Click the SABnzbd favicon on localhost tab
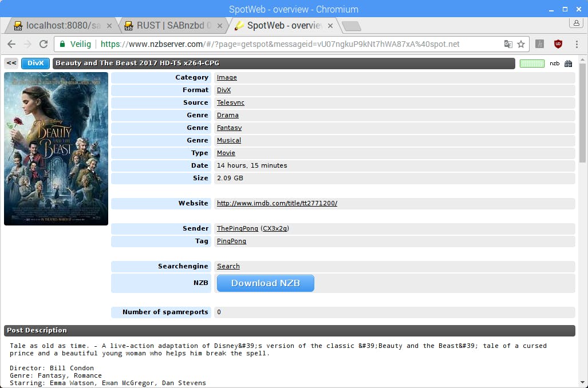The image size is (588, 388). (x=18, y=26)
